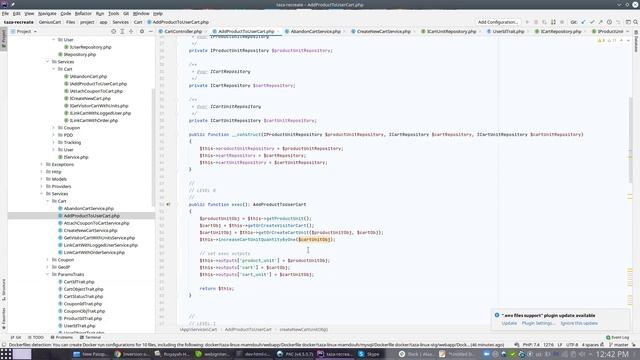Open the Git menu
640x360 pixels.
pos(126,13)
